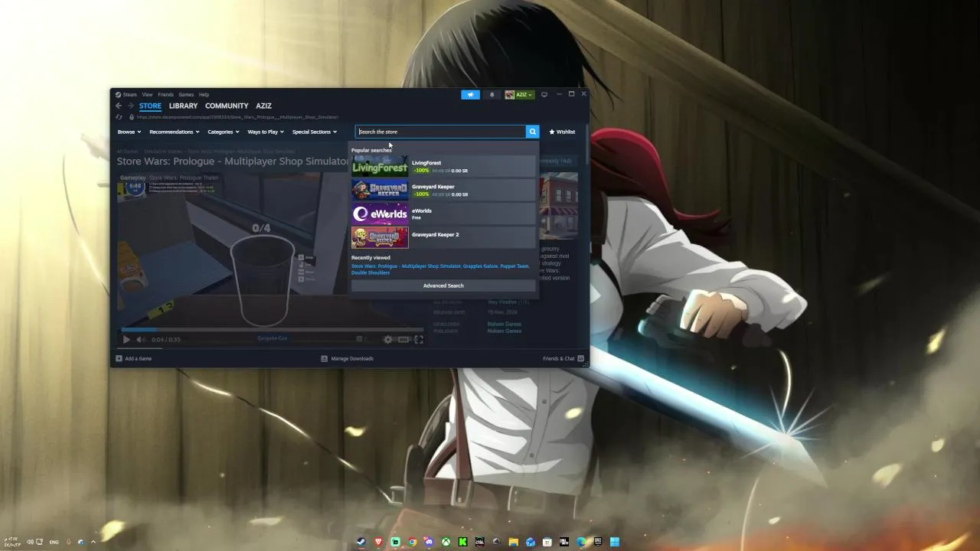The height and width of the screenshot is (551, 980).
Task: Open Discord from the taskbar
Action: [429, 542]
